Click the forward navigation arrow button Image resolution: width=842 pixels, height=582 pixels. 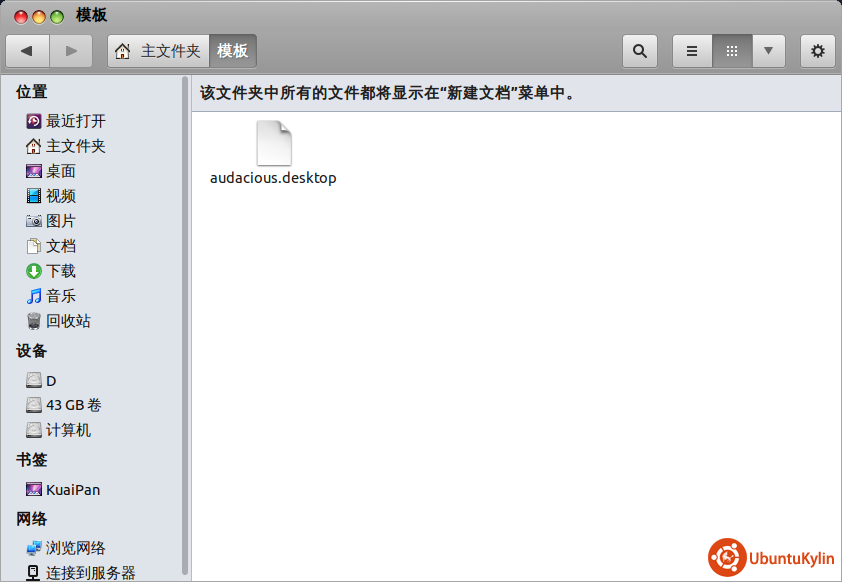[x=71, y=51]
